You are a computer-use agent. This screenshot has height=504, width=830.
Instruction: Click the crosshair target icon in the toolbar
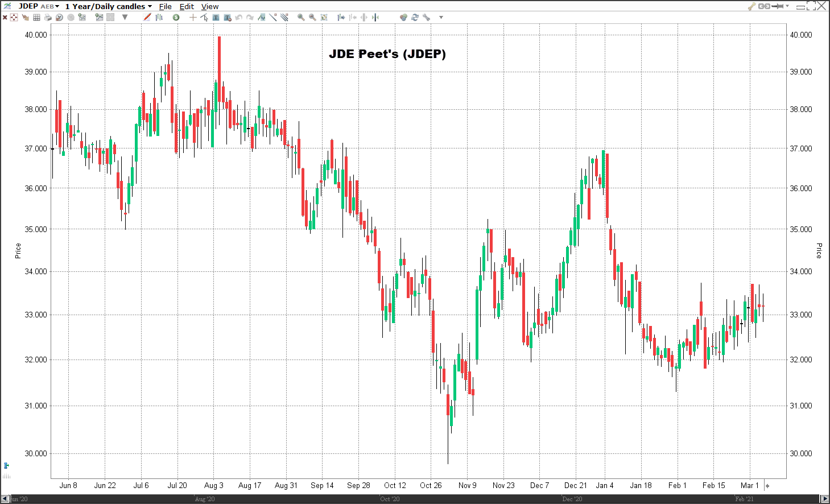click(14, 17)
